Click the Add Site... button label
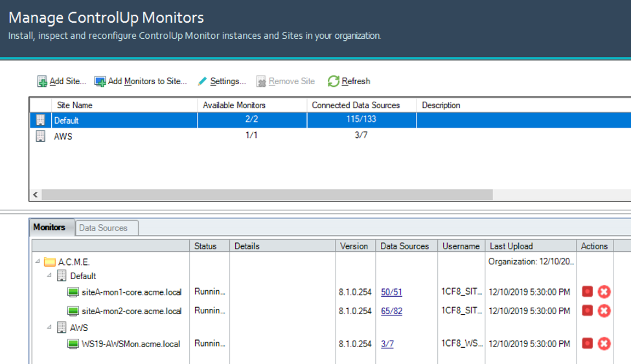 tap(67, 81)
